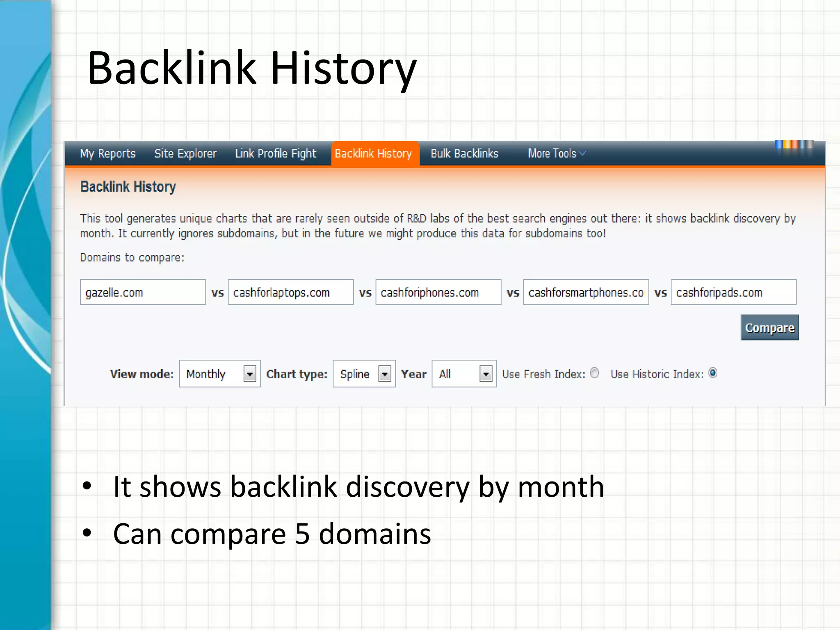Viewport: 840px width, 630px height.
Task: Click the cashforlaptops.com domain field
Action: pyautogui.click(x=290, y=292)
